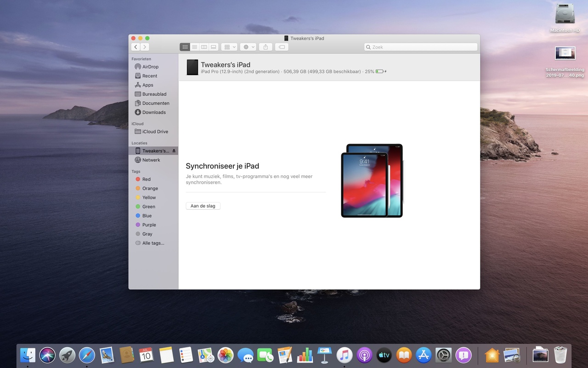
Task: Open App Store from the Dock
Action: (x=424, y=355)
